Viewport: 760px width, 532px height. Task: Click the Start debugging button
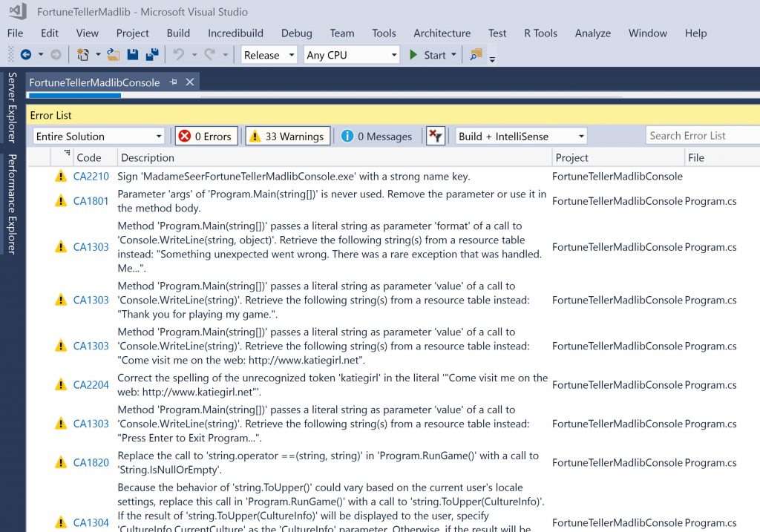click(x=427, y=55)
